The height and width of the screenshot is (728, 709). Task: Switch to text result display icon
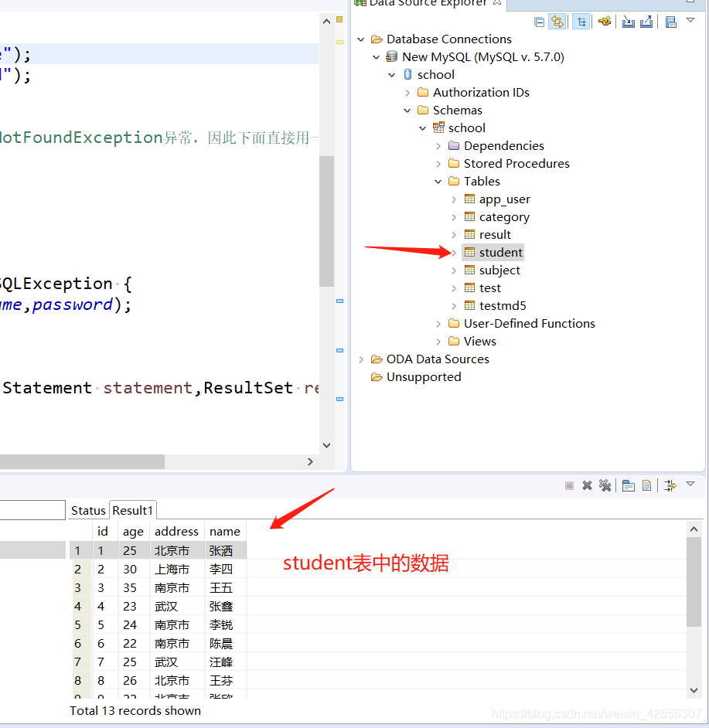[646, 485]
